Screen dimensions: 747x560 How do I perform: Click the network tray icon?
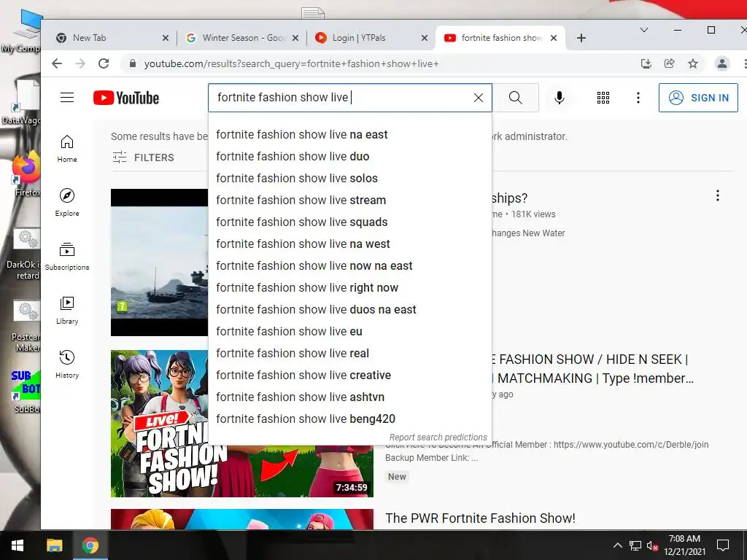point(635,545)
